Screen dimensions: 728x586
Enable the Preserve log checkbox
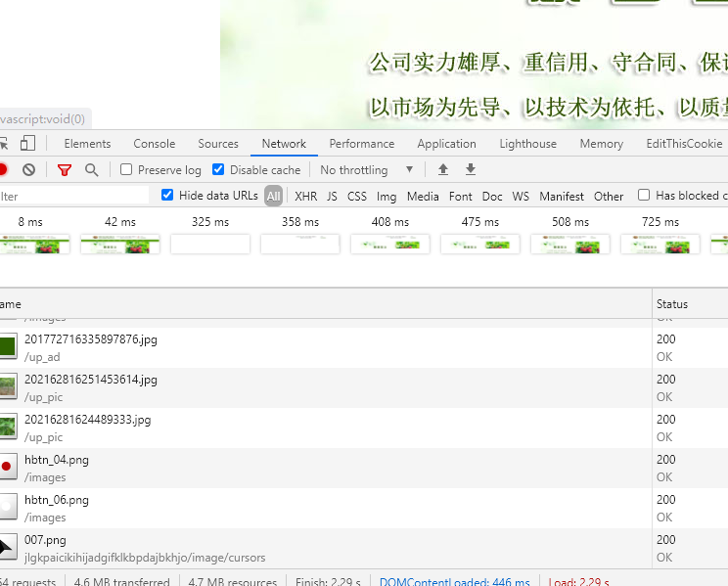126,170
